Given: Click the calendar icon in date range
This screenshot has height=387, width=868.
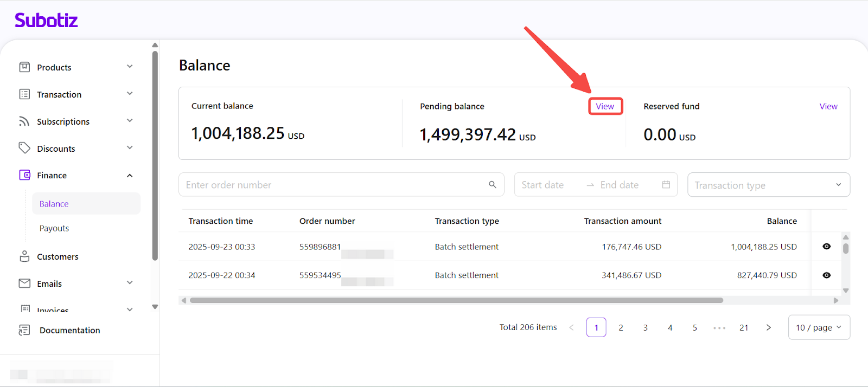Looking at the screenshot, I should (666, 185).
